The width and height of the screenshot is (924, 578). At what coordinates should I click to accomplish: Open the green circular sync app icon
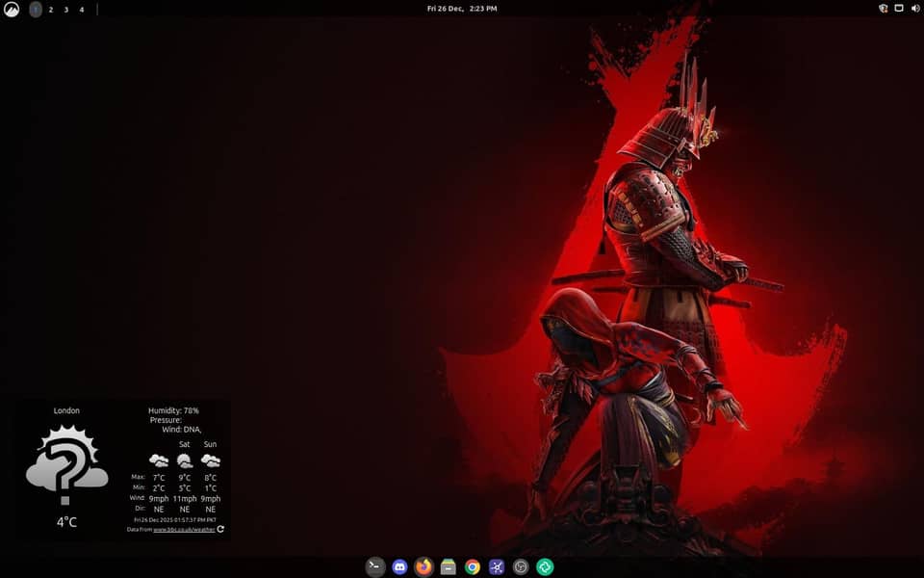(545, 567)
